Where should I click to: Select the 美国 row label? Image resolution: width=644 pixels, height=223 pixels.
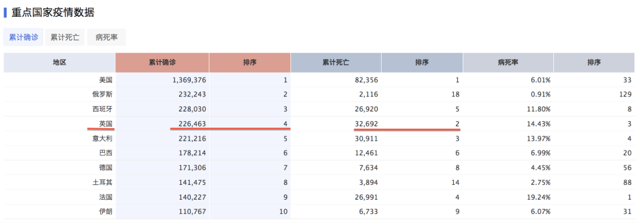[106, 80]
